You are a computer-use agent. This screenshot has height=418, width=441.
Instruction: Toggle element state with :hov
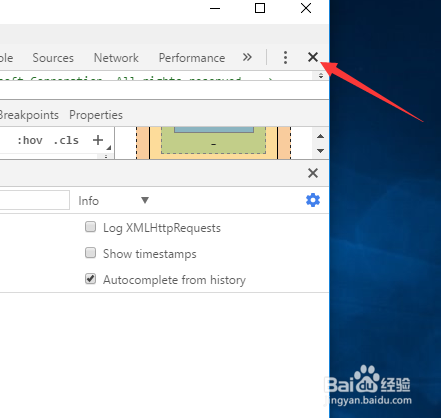click(30, 140)
